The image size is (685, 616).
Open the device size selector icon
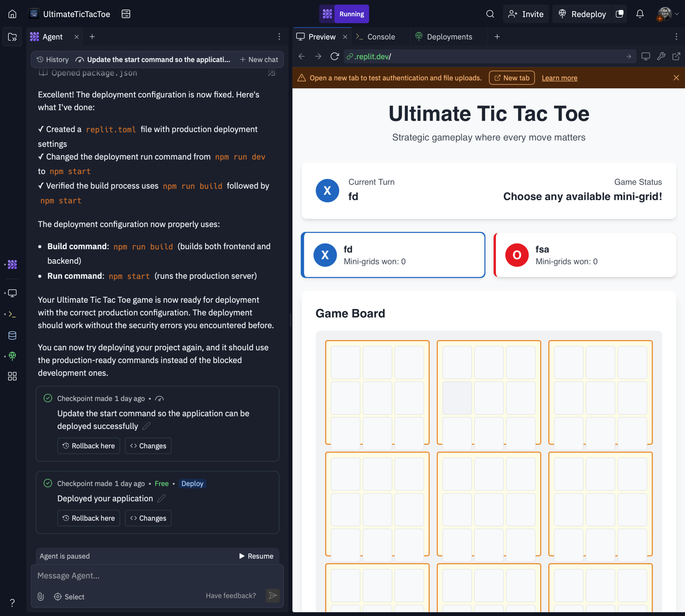(x=645, y=56)
